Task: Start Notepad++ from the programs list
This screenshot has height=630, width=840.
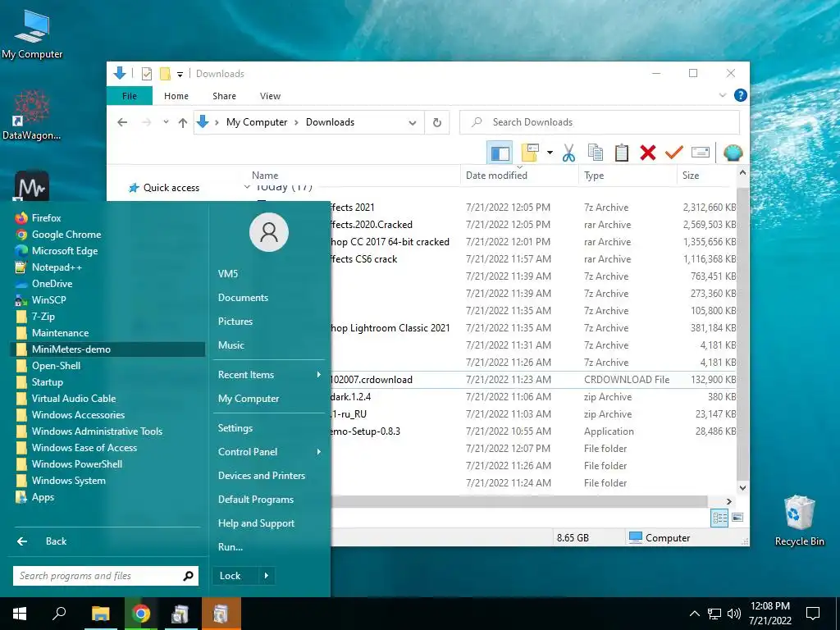Action: 49,267
